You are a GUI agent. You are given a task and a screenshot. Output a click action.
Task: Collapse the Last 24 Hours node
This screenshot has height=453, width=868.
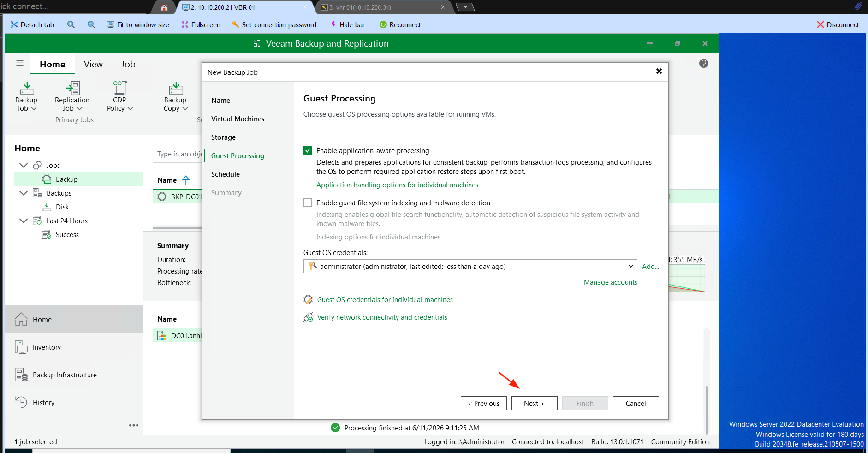[x=24, y=221]
